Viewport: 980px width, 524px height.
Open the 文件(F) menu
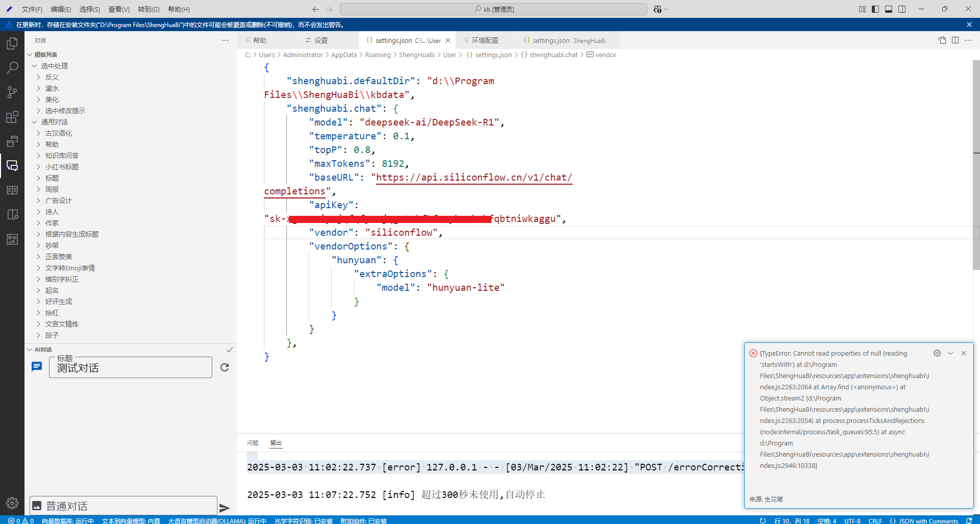point(32,9)
